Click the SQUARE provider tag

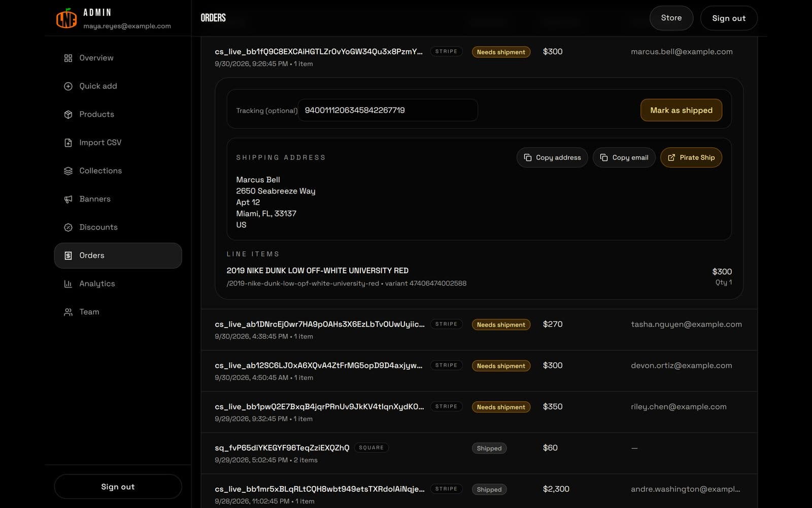pos(371,448)
